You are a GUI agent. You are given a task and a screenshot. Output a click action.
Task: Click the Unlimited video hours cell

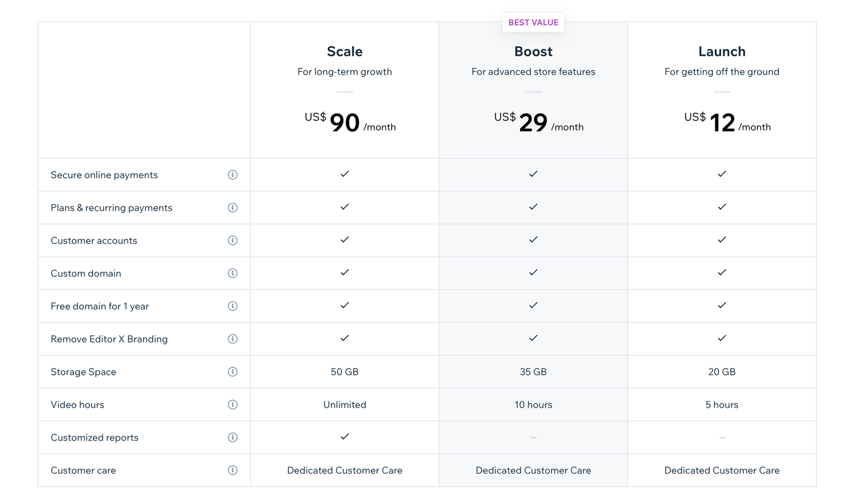pyautogui.click(x=345, y=405)
